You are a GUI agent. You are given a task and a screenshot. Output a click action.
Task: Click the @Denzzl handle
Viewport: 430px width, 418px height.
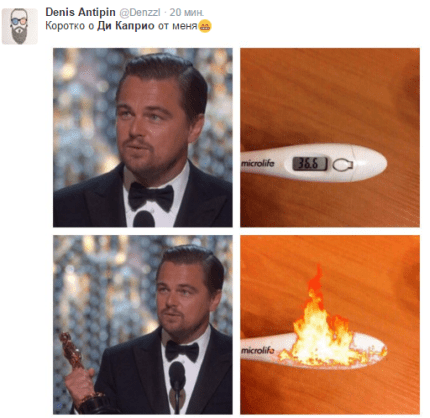click(x=140, y=12)
